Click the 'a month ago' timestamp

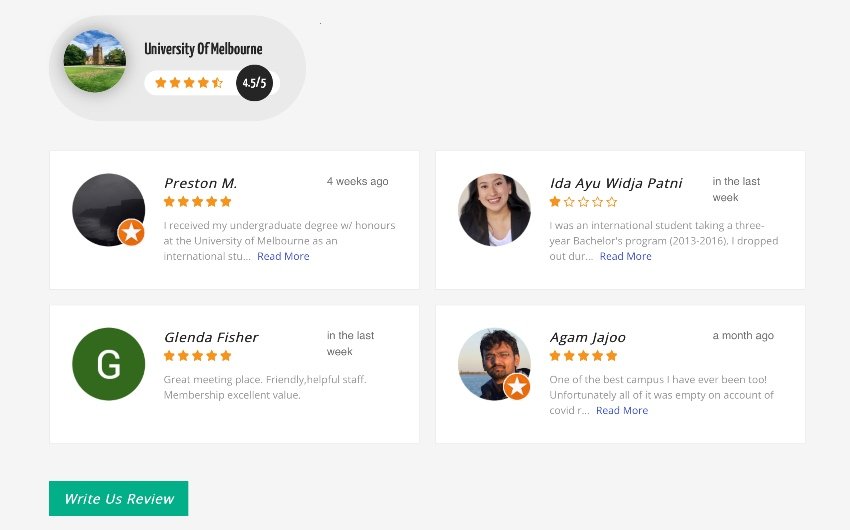(x=743, y=335)
